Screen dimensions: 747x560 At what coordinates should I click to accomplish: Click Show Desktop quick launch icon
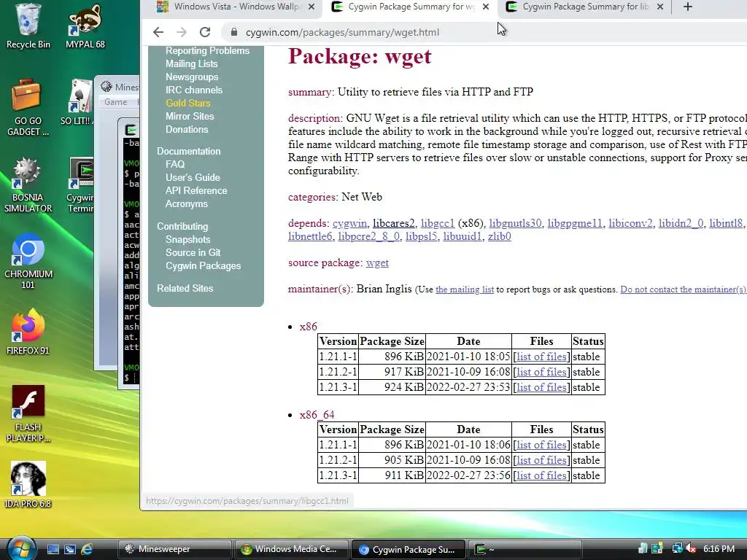point(53,549)
